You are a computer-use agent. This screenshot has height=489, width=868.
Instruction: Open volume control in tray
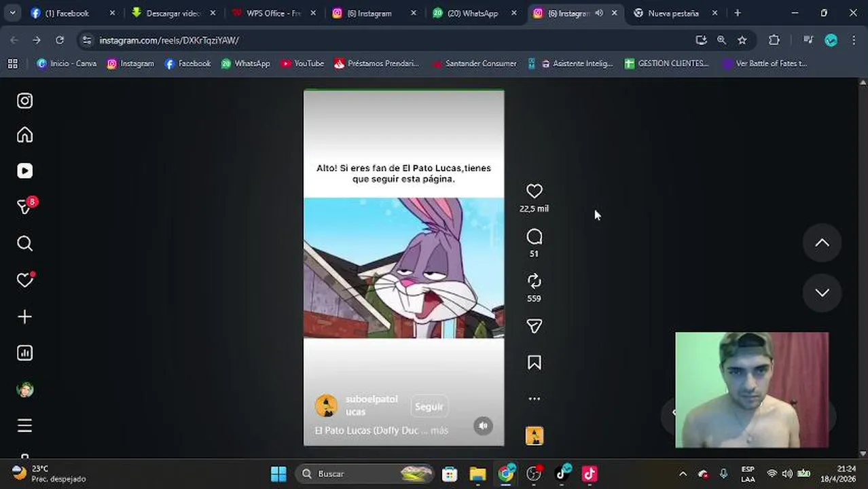[787, 473]
